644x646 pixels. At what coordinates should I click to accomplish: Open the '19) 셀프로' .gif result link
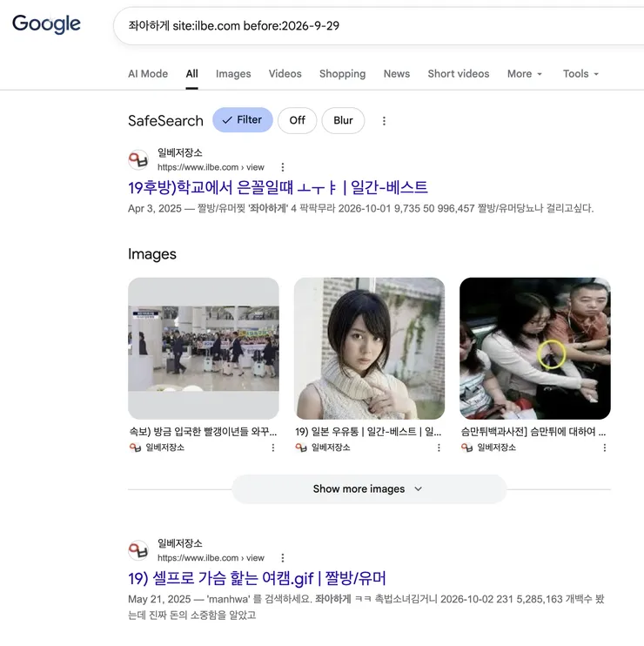(x=257, y=578)
